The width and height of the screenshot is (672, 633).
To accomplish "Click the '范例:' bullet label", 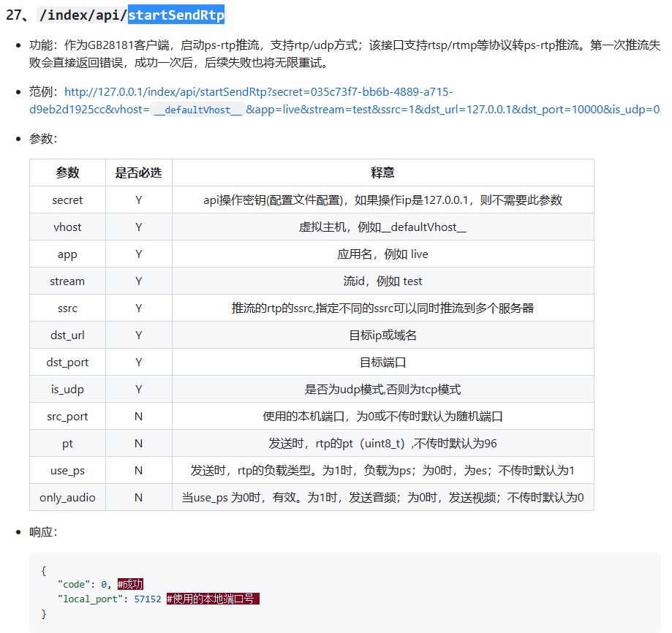I will [x=43, y=91].
